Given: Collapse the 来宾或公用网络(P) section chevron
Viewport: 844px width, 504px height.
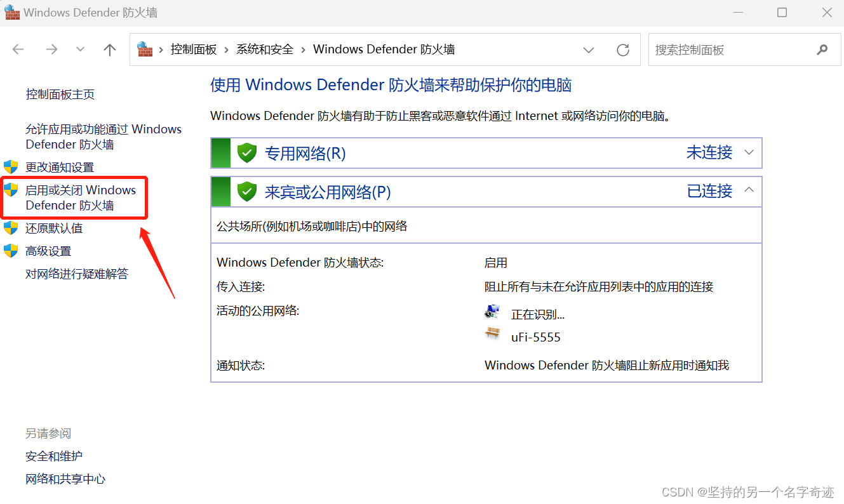Looking at the screenshot, I should coord(749,190).
